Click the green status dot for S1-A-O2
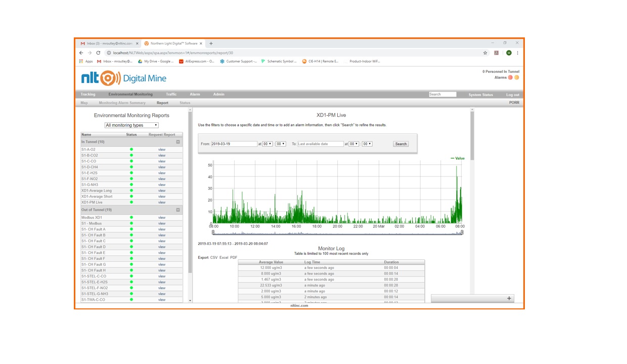This screenshot has height=364, width=627. tap(131, 150)
